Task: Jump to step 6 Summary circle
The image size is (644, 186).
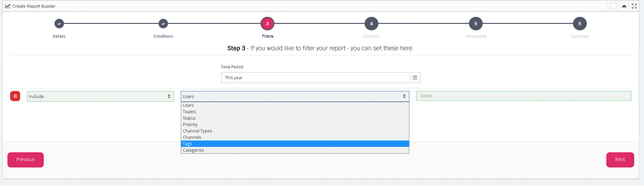Action: pyautogui.click(x=580, y=24)
